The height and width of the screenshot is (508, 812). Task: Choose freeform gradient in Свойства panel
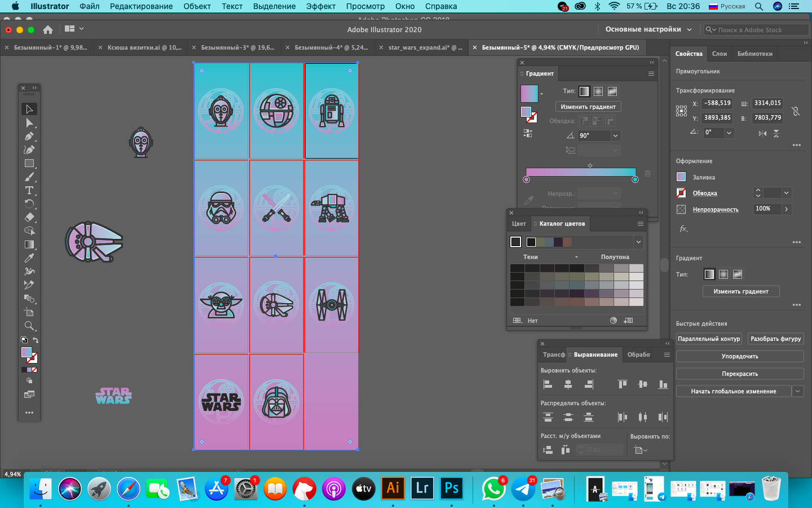tap(738, 274)
